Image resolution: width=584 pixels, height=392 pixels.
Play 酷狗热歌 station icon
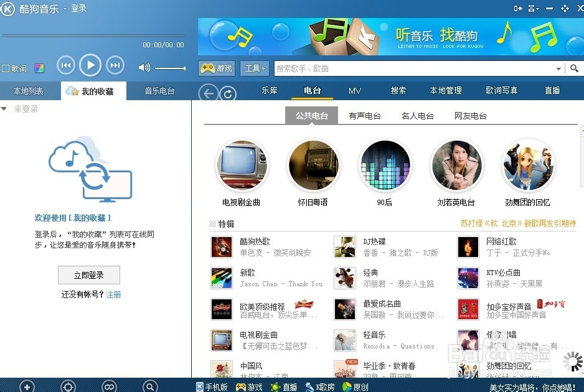pos(222,247)
